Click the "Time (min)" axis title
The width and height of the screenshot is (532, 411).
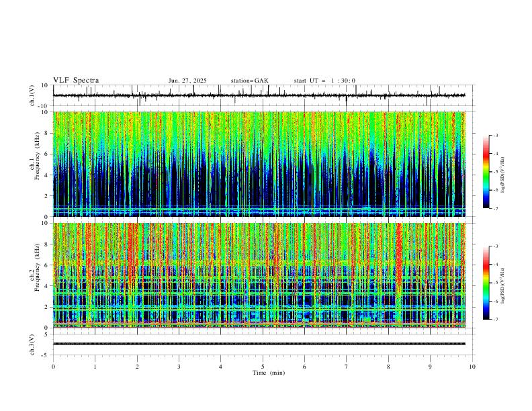(269, 373)
